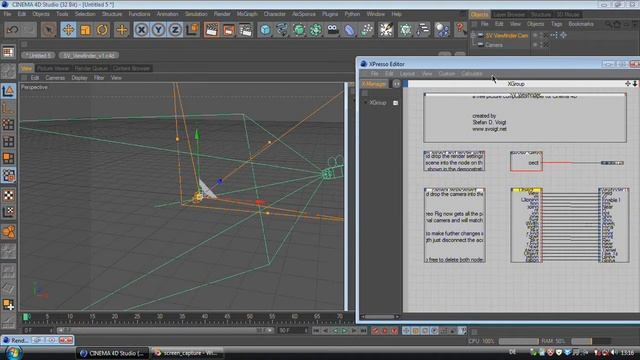The height and width of the screenshot is (360, 640).
Task: Click the record keyframe red button
Action: 375,331
